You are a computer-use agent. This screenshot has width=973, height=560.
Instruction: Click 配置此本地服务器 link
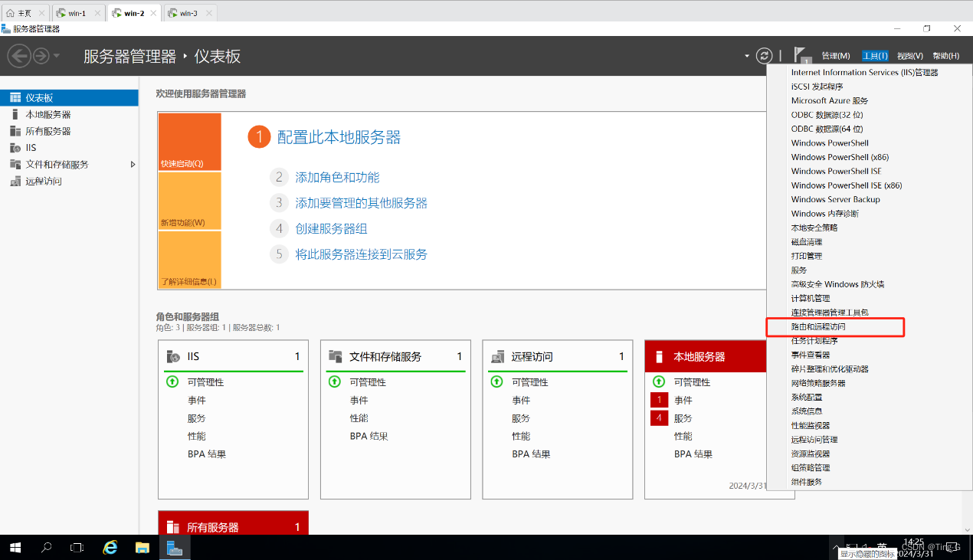click(x=339, y=137)
